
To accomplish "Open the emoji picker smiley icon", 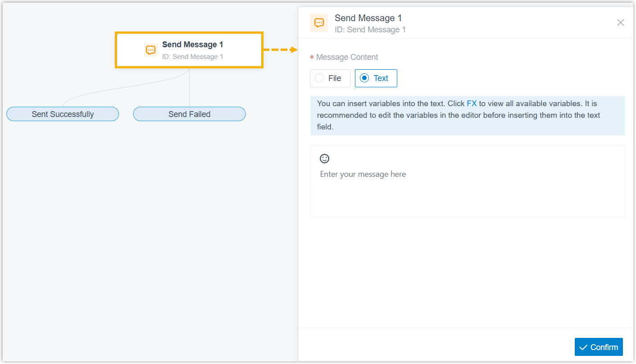I will click(324, 158).
